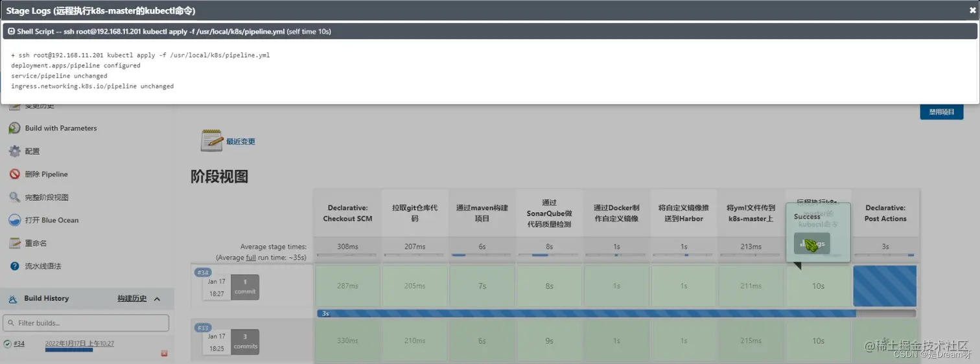Cancel build #34 with red X icon
The width and height of the screenshot is (980, 364).
(x=164, y=353)
